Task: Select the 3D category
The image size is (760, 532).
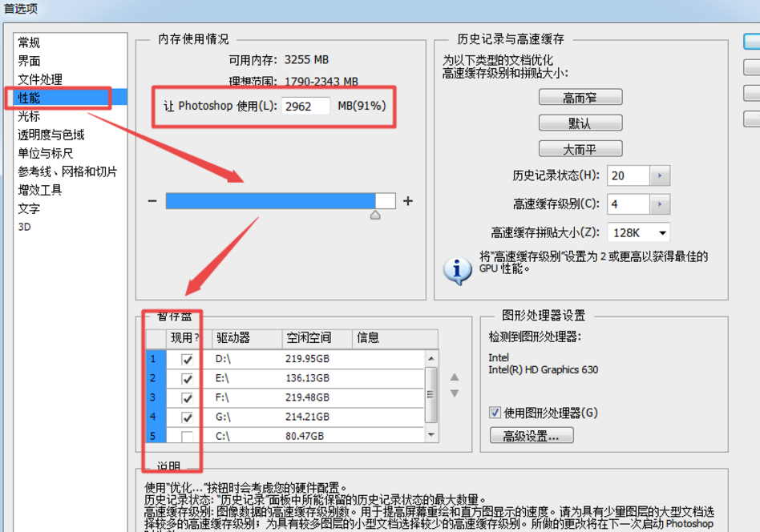Action: point(24,227)
